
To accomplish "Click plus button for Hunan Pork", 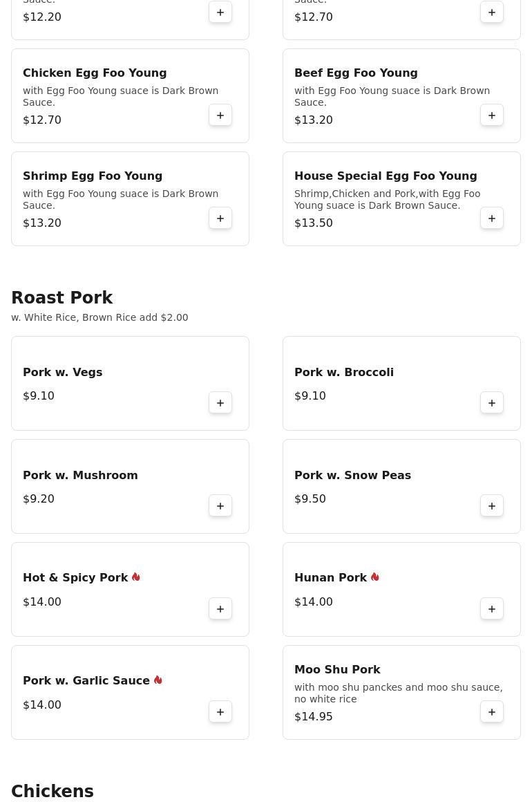I will click(x=492, y=609).
